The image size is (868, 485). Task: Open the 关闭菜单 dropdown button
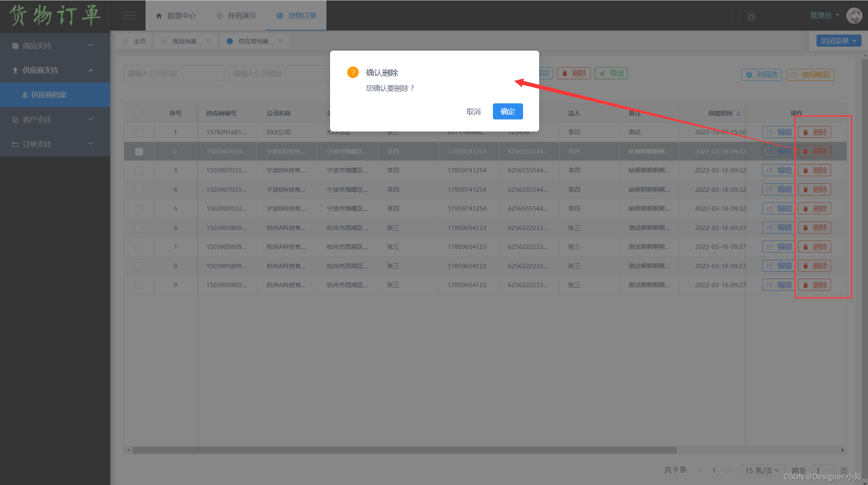tap(838, 41)
